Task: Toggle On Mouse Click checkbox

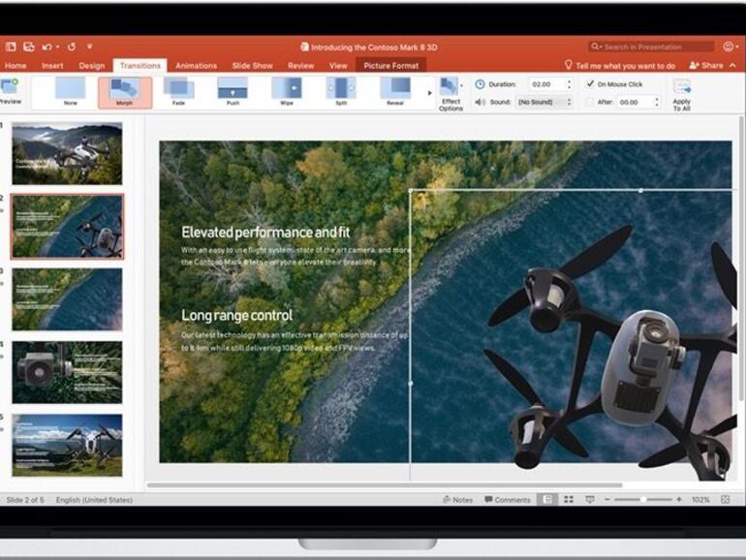Action: tap(590, 83)
